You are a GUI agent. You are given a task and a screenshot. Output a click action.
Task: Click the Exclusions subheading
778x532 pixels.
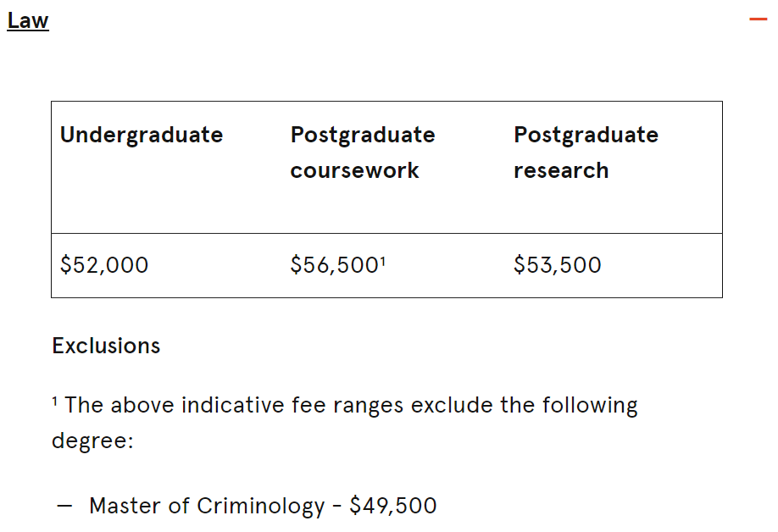coord(106,346)
